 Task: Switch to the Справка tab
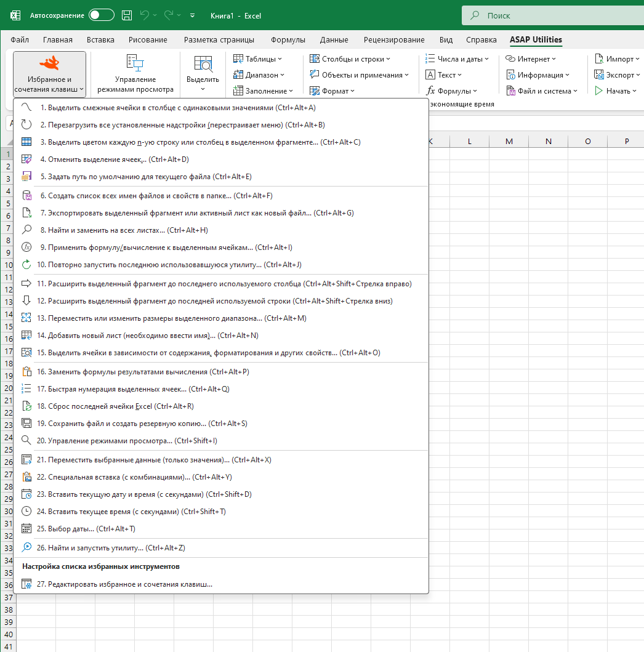(x=481, y=39)
